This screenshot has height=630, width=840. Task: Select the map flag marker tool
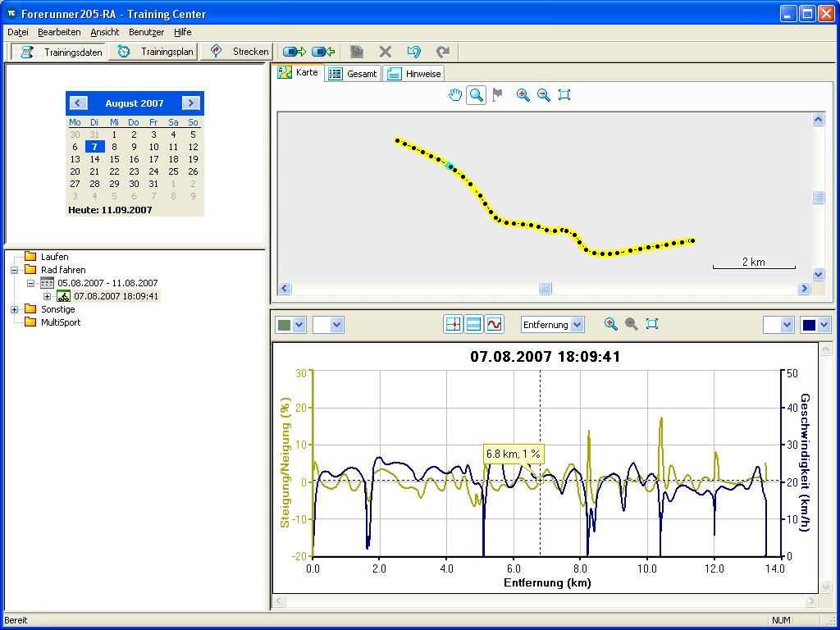[x=498, y=95]
